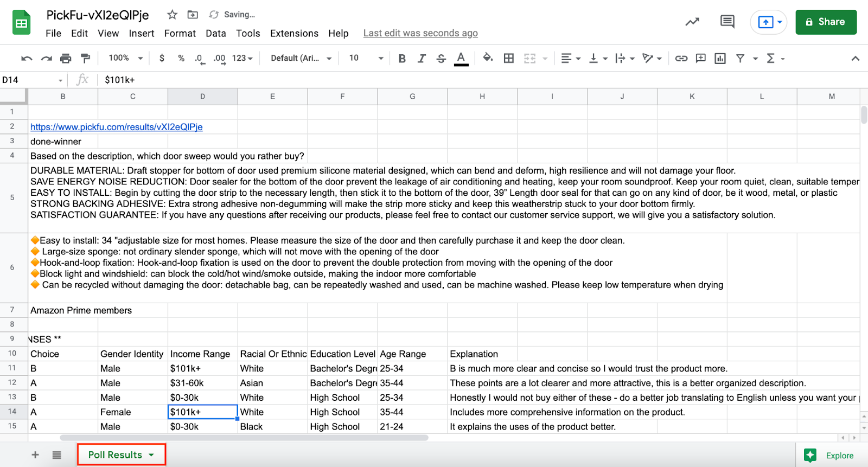Click the green Share button

point(826,22)
